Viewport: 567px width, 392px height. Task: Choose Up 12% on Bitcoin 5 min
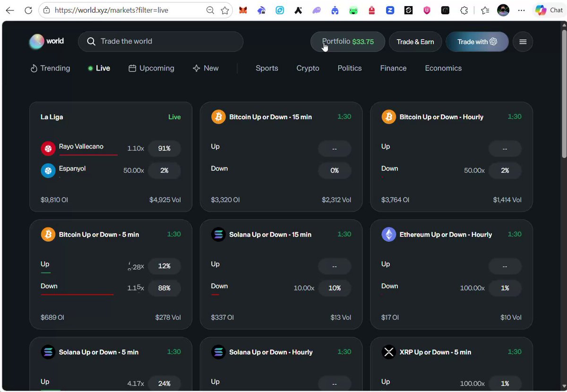click(164, 266)
